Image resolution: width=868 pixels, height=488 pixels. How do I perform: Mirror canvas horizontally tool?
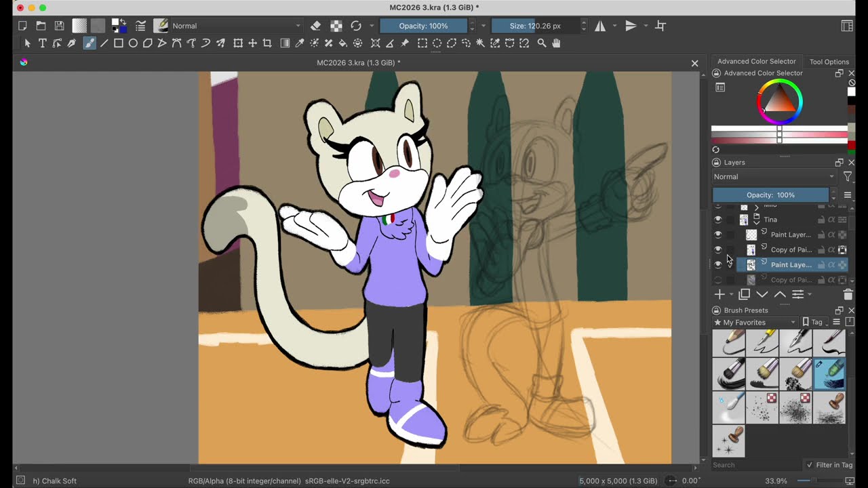[600, 26]
